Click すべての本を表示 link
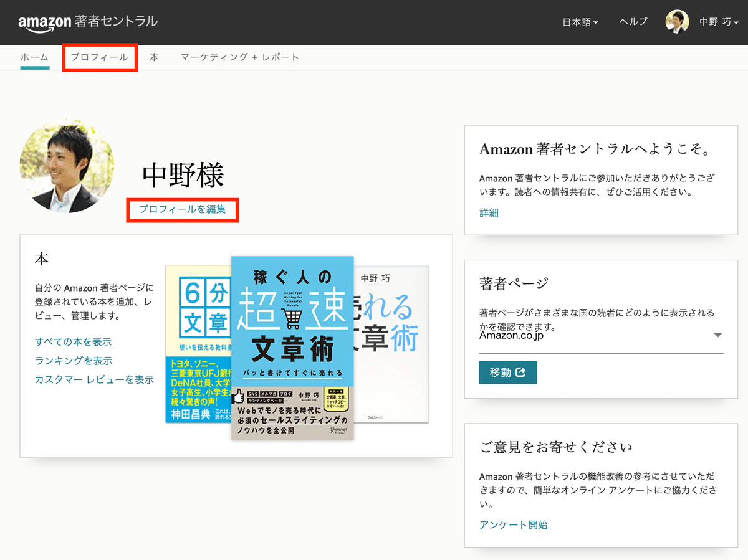The width and height of the screenshot is (748, 560). point(74,342)
